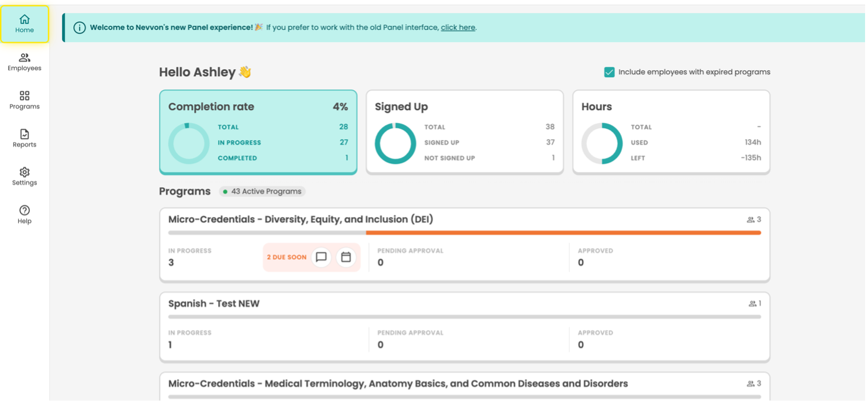Select Programs from the left navigation menu
The width and height of the screenshot is (868, 402).
click(x=24, y=99)
